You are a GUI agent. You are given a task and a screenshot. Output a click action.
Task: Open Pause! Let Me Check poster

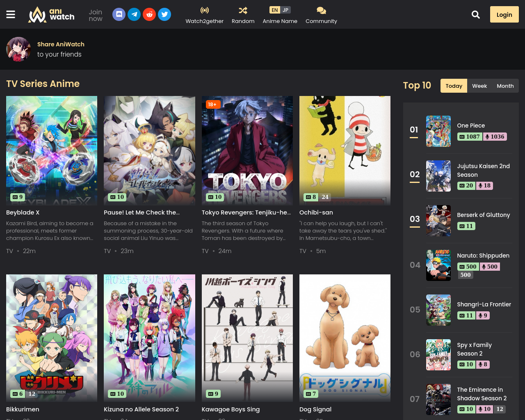click(149, 151)
